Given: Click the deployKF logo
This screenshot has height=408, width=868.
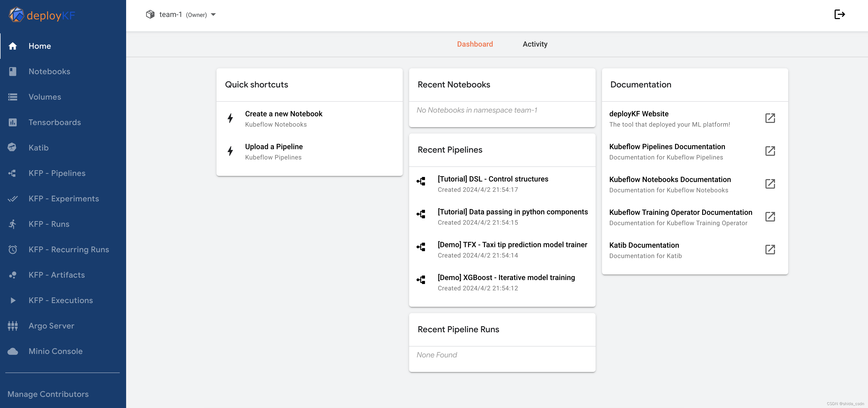Looking at the screenshot, I should (x=42, y=15).
